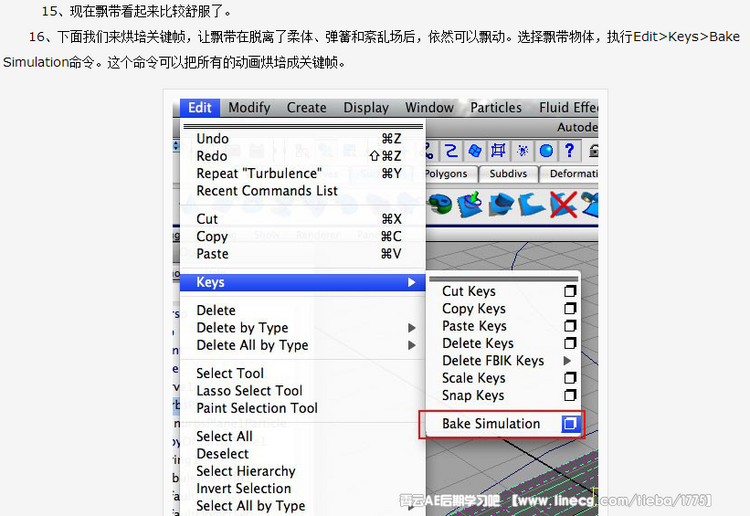The height and width of the screenshot is (516, 750).
Task: Open Snap Keys option box
Action: pos(570,395)
